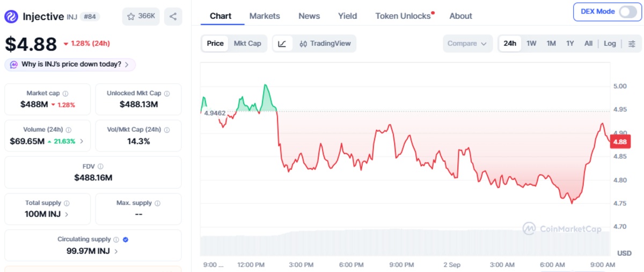Viewport: 644px width, 272px height.
Task: Select the All time range
Action: [x=588, y=44]
